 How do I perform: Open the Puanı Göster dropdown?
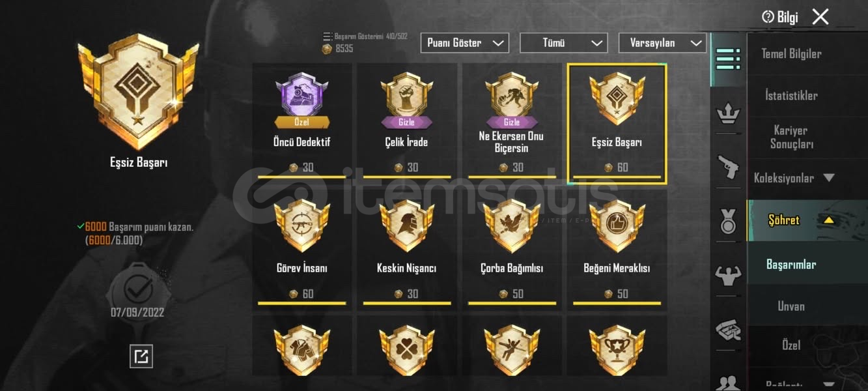[x=465, y=43]
